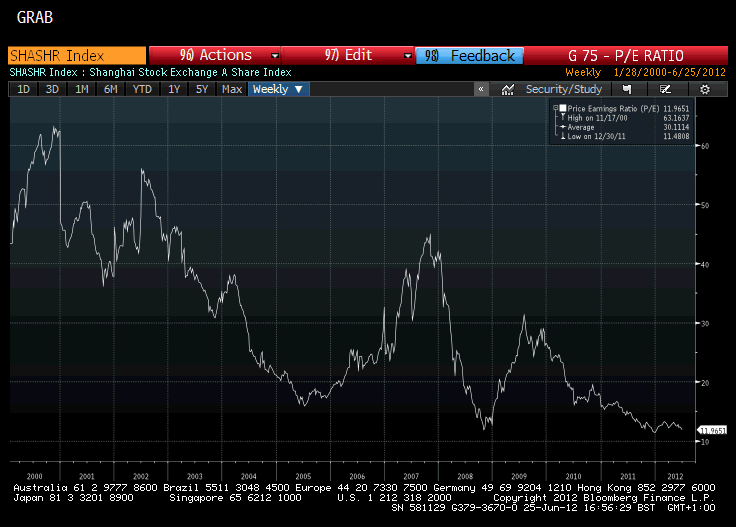The height and width of the screenshot is (527, 736).
Task: Click the Low marker icon in legend
Action: (x=563, y=136)
